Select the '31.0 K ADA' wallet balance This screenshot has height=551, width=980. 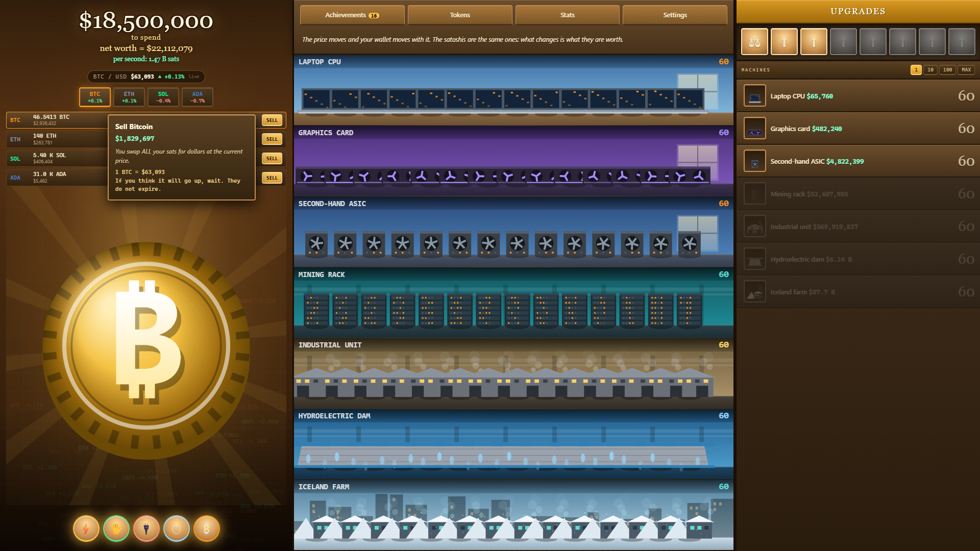50,174
